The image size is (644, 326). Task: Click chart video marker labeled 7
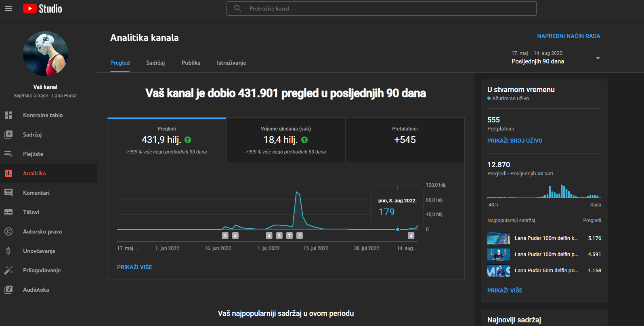(289, 236)
